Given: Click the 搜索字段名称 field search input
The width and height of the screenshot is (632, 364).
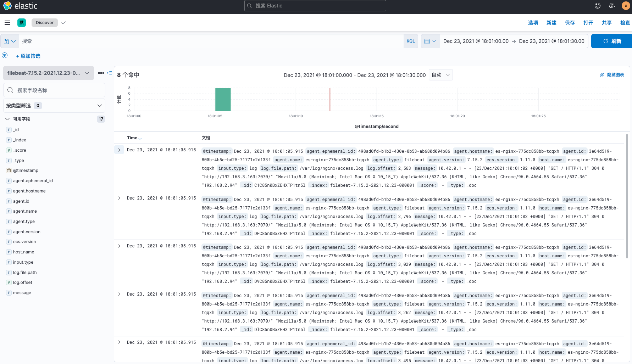Looking at the screenshot, I should [54, 90].
